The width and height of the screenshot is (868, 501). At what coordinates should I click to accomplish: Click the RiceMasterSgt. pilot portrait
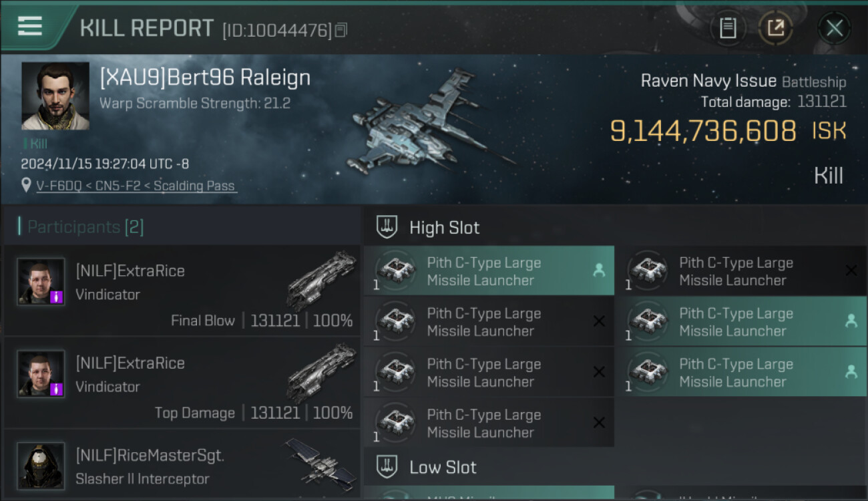pos(41,465)
